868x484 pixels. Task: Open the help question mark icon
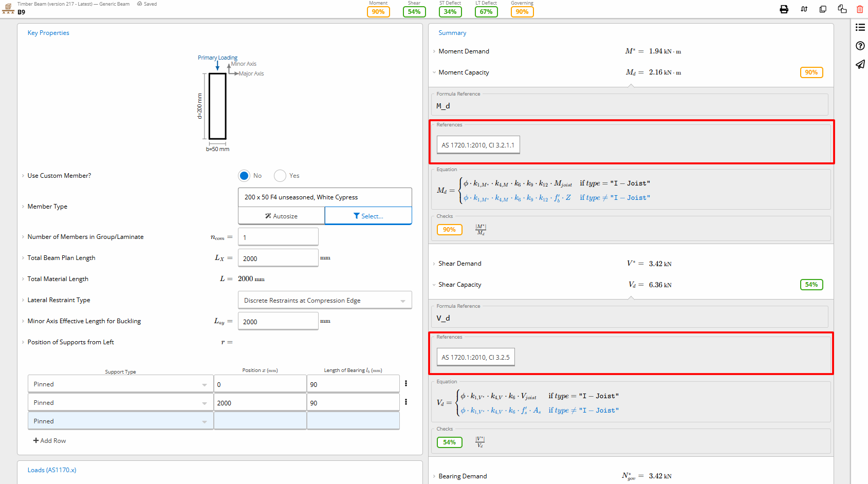point(860,46)
